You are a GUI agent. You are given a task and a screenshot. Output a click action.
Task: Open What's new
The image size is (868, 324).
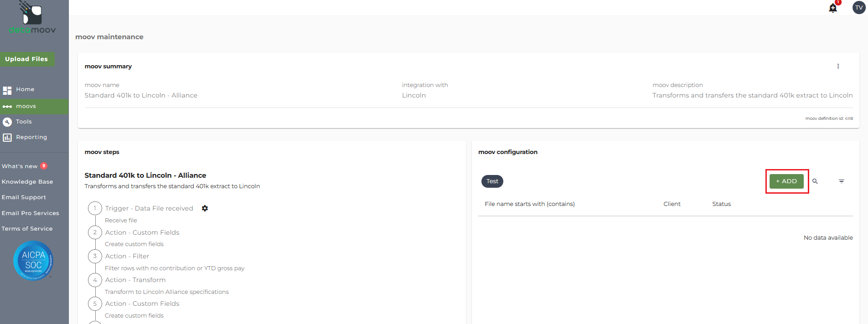coord(20,166)
